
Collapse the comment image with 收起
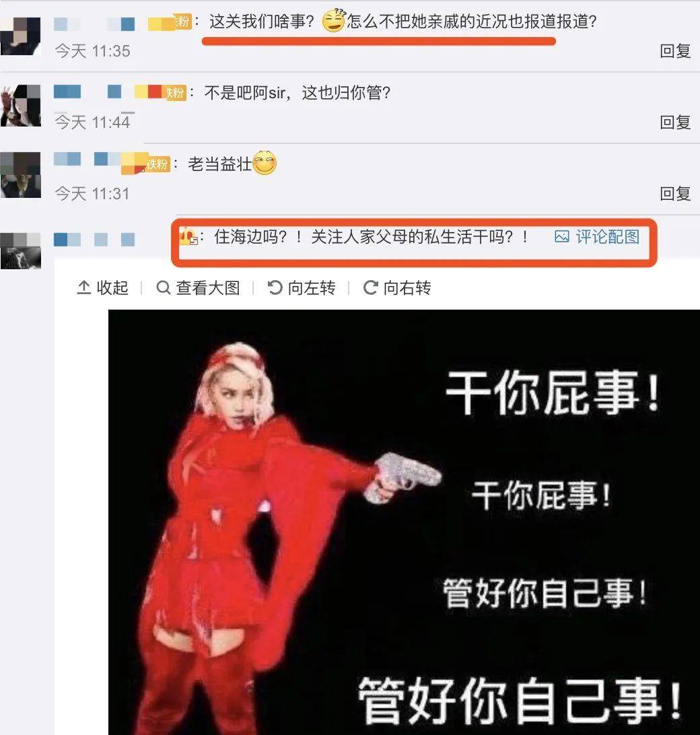[x=112, y=288]
